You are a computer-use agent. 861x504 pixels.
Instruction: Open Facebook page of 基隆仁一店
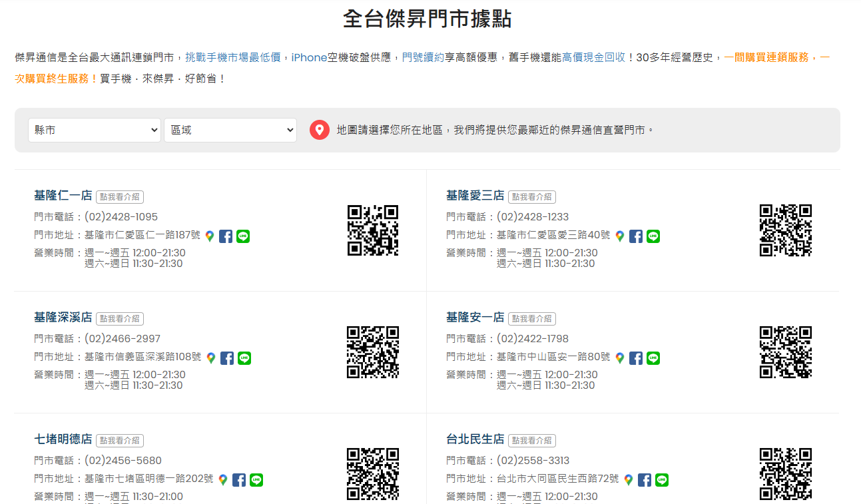(226, 236)
